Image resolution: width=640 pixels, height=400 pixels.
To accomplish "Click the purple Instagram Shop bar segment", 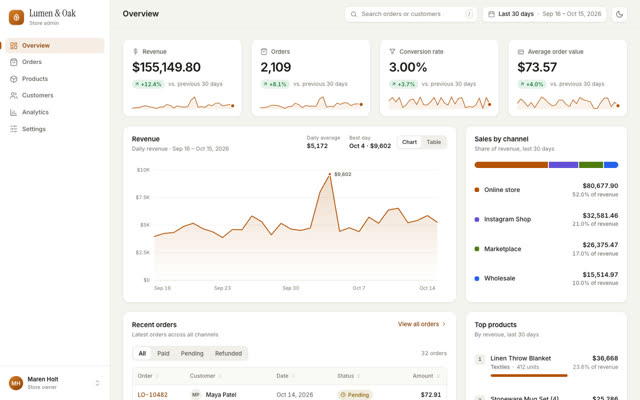I will pyautogui.click(x=563, y=165).
